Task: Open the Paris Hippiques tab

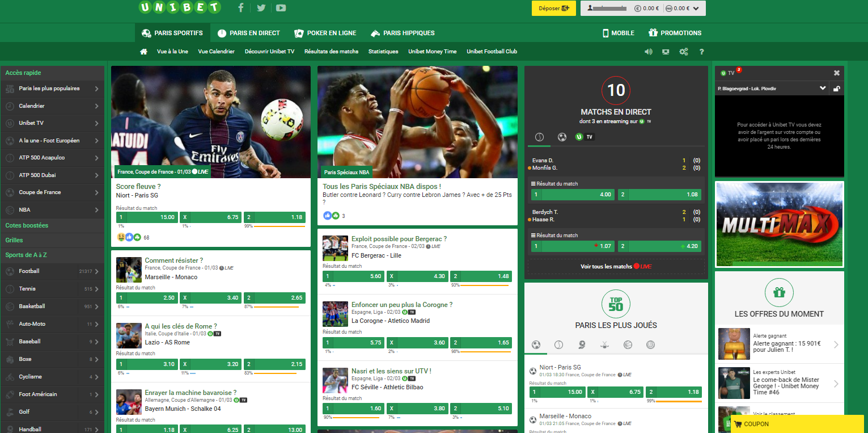Action: pos(403,33)
